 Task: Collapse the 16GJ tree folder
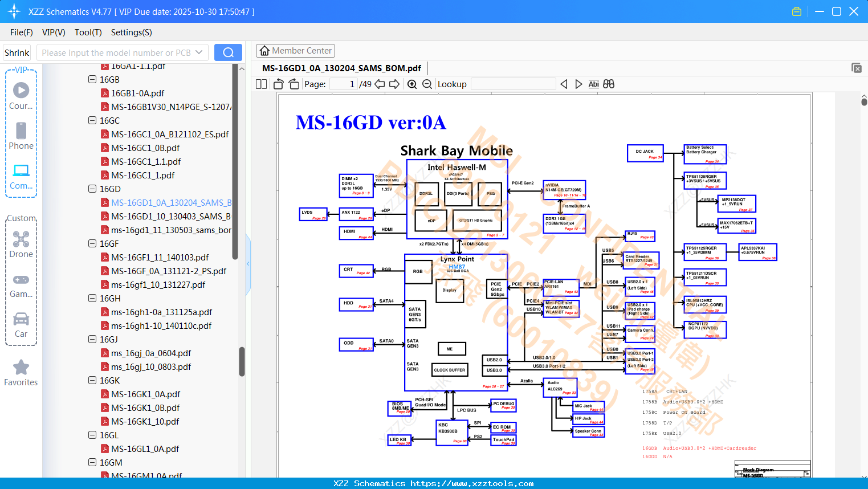(x=92, y=340)
